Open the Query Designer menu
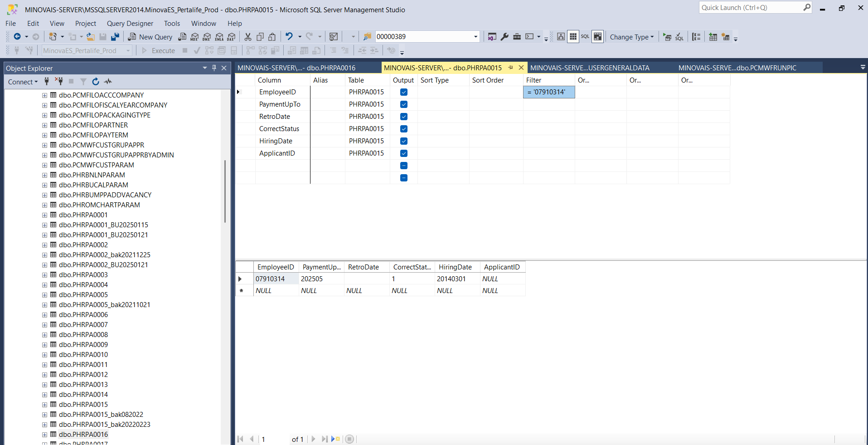This screenshot has width=868, height=445. click(130, 24)
